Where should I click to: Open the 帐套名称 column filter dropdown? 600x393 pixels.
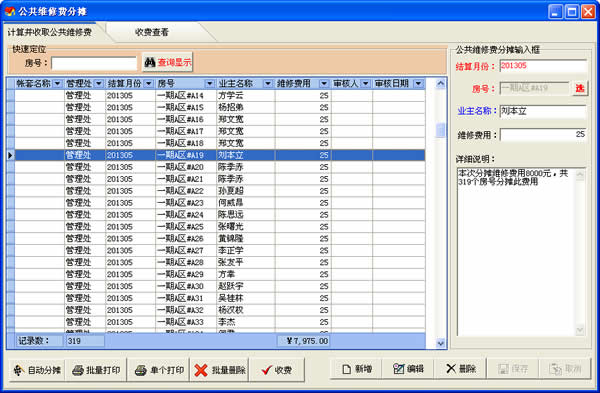pyautogui.click(x=58, y=83)
